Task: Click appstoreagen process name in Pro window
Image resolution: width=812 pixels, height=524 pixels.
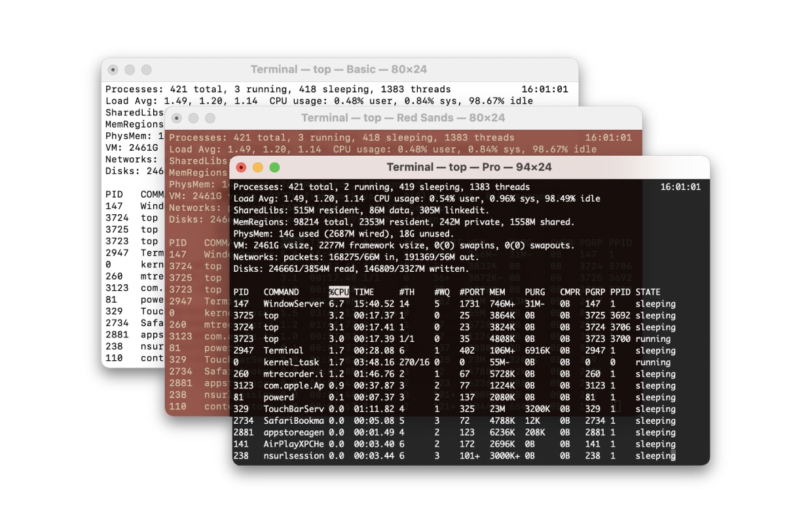Action: 293,432
